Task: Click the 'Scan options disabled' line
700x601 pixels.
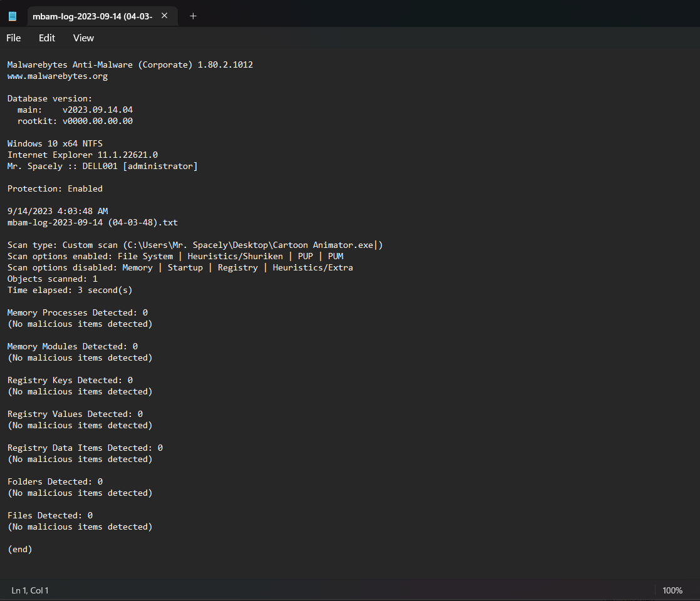Action: click(180, 267)
